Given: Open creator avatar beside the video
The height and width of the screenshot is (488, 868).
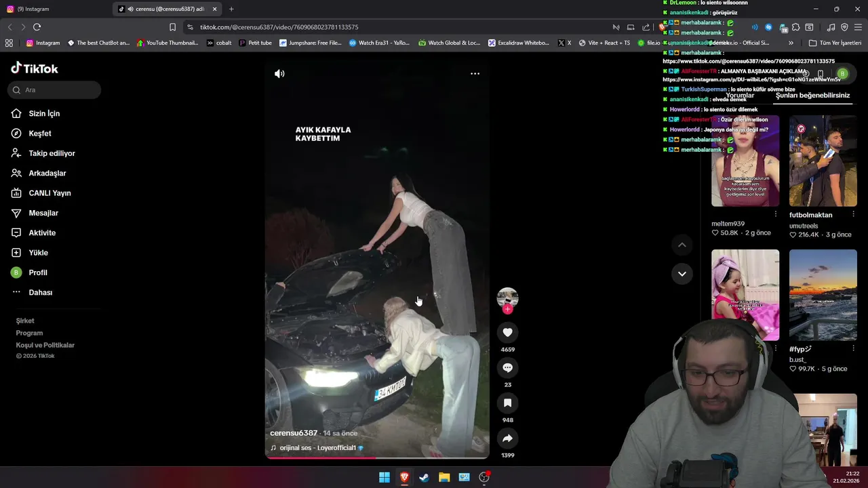Looking at the screenshot, I should pyautogui.click(x=507, y=297).
